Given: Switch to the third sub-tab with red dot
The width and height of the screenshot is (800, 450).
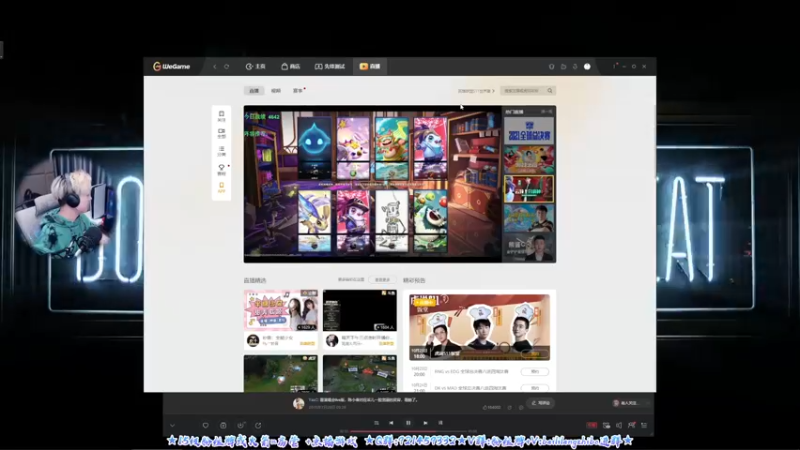Looking at the screenshot, I should pyautogui.click(x=298, y=91).
